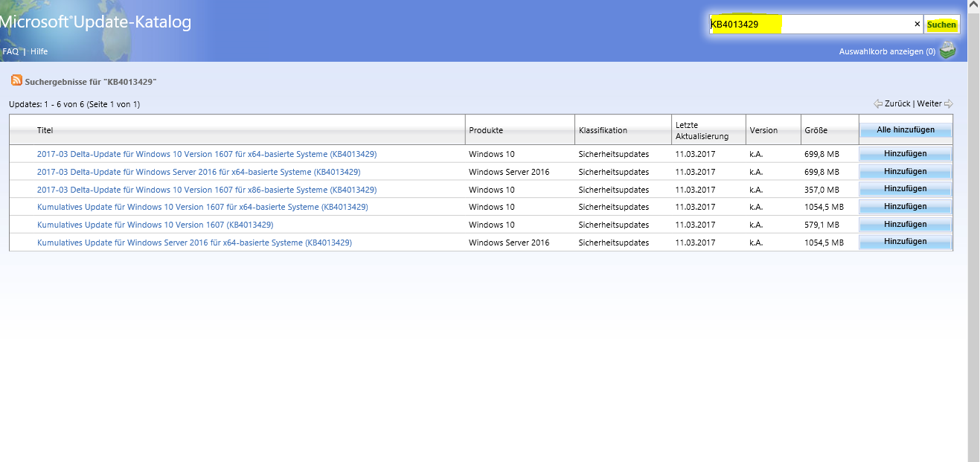Add Kumulatives Update Server 2016 via Hinzufügen
Image resolution: width=980 pixels, height=462 pixels.
pos(906,242)
